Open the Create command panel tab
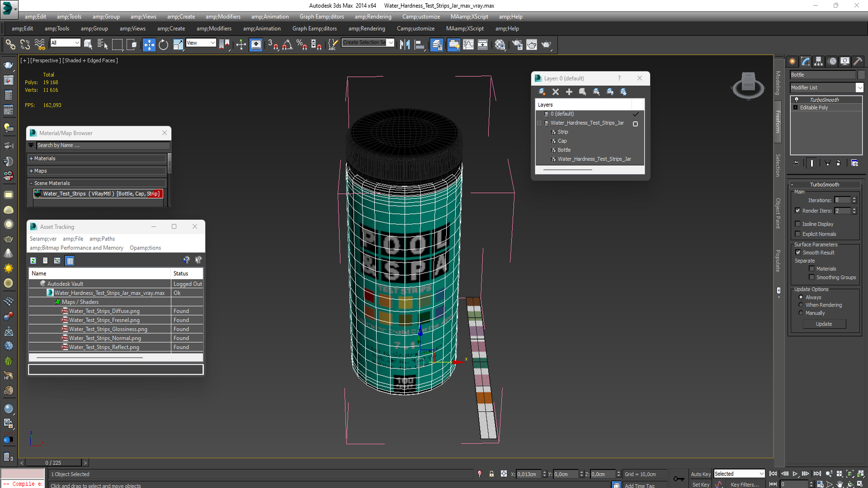868x488 pixels. point(793,61)
